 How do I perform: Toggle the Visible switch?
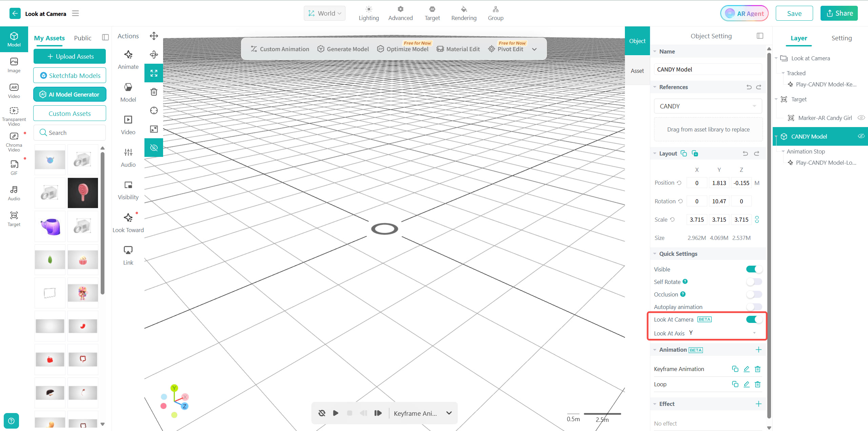[x=754, y=269]
